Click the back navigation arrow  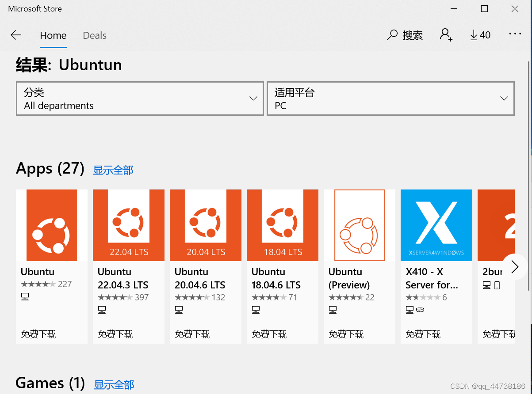[16, 34]
